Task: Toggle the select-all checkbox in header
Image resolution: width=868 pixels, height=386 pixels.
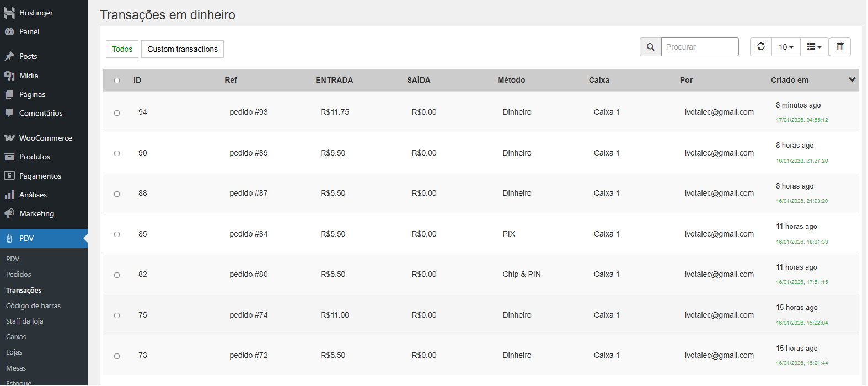Action: pyautogui.click(x=117, y=81)
